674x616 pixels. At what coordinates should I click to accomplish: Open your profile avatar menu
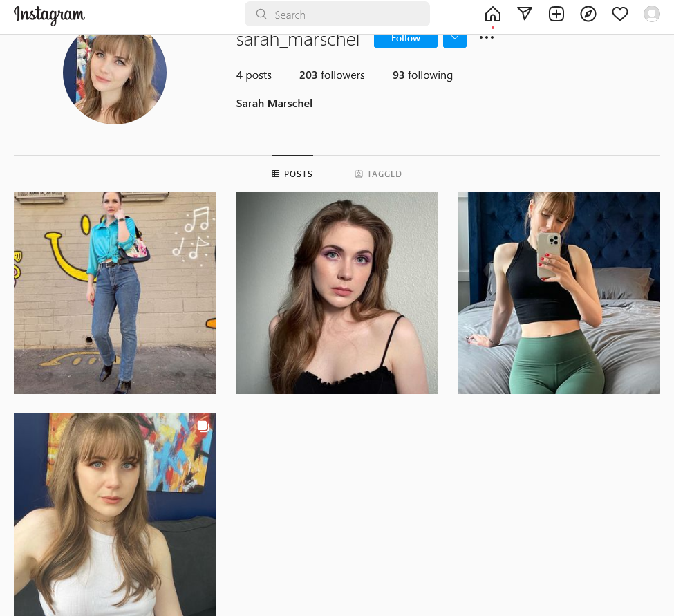click(651, 14)
